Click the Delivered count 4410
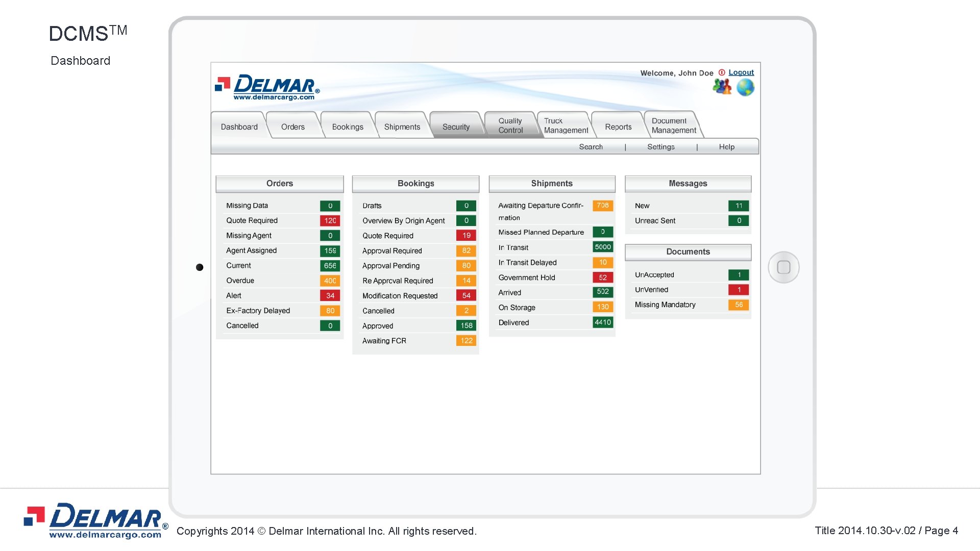The image size is (980, 551). tap(603, 322)
